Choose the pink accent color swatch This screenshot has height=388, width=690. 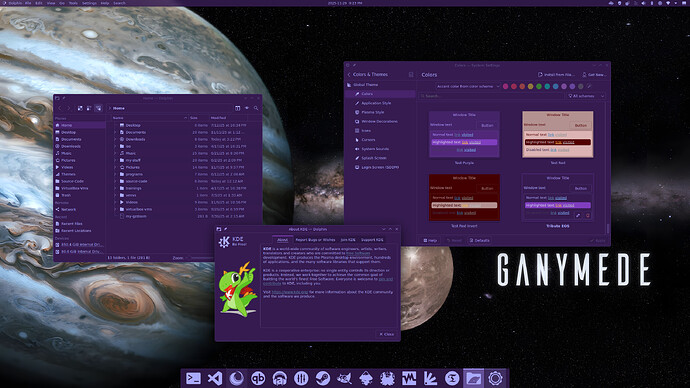click(x=505, y=86)
